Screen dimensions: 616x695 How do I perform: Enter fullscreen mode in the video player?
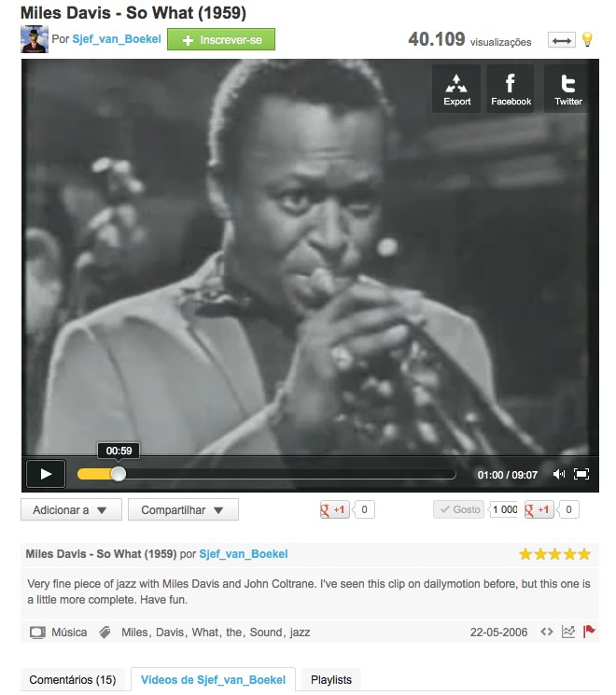point(581,474)
